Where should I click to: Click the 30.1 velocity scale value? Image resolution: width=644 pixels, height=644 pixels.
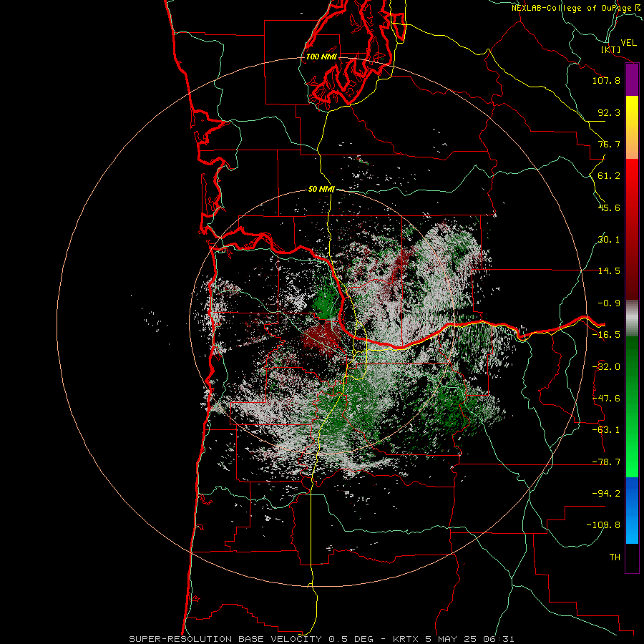(x=609, y=240)
